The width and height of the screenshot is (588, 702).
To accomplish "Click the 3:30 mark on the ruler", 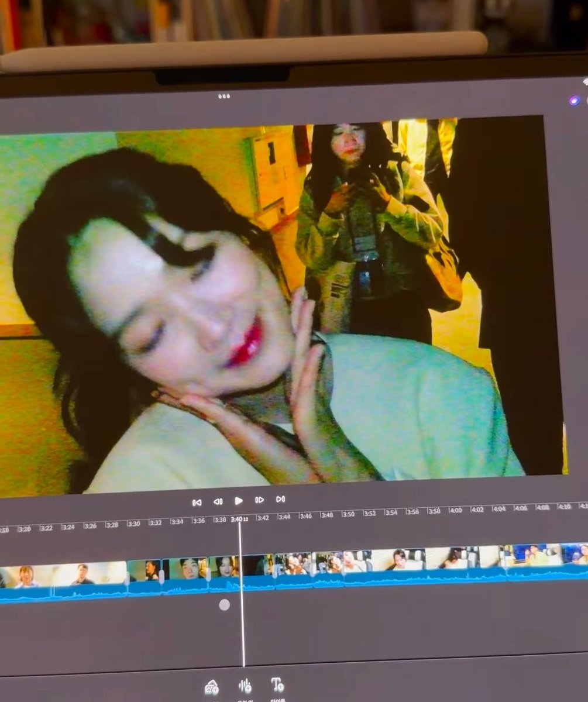I will (x=133, y=524).
